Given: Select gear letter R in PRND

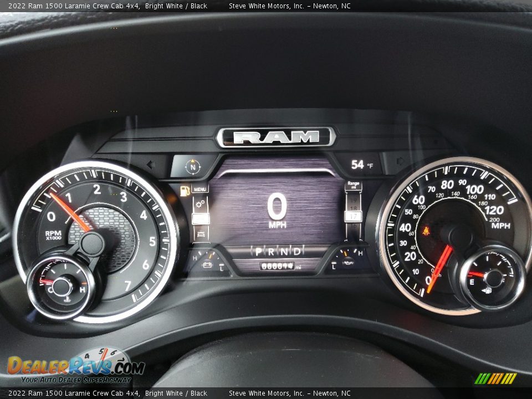Looking at the screenshot, I should pyautogui.click(x=271, y=252).
